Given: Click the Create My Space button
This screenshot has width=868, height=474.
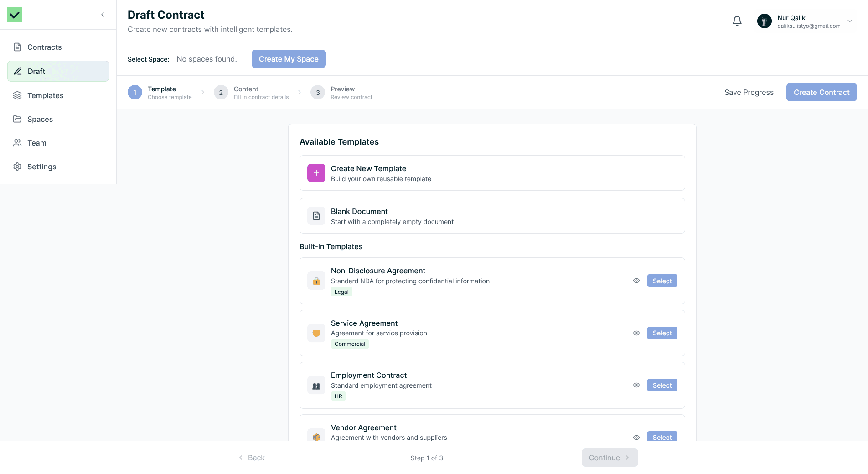Looking at the screenshot, I should (289, 59).
